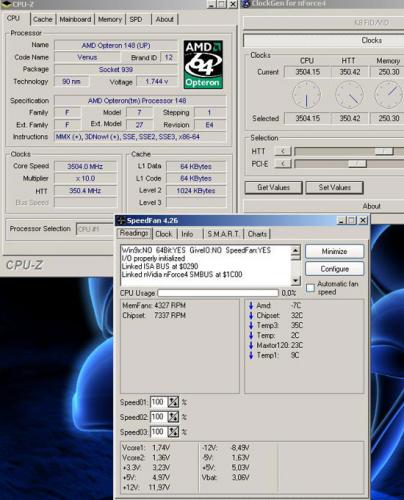Open the Processor Selection dropdown CPU #1
Viewport: 404px width, 500px height.
pyautogui.click(x=95, y=229)
